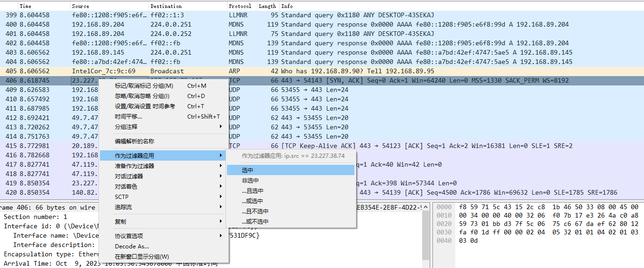Screen dimensions: 644x268
Task: Choose '非选中' filter option
Action: [250, 181]
